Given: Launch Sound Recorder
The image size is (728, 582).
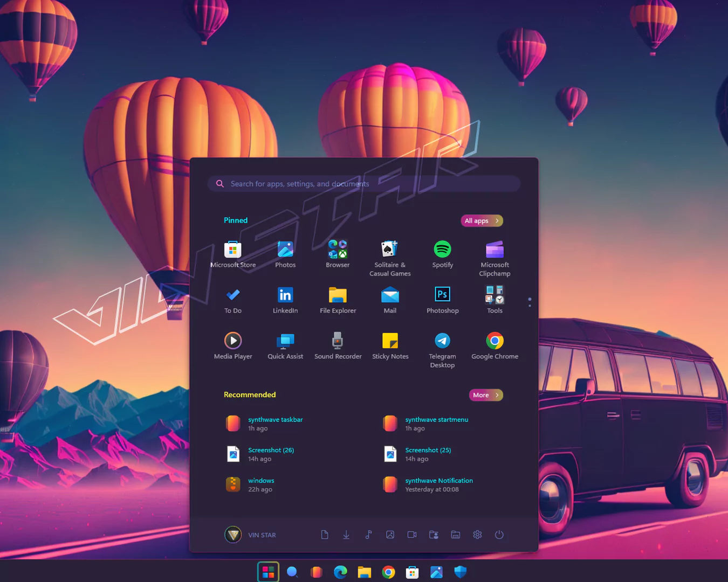Looking at the screenshot, I should [x=338, y=345].
